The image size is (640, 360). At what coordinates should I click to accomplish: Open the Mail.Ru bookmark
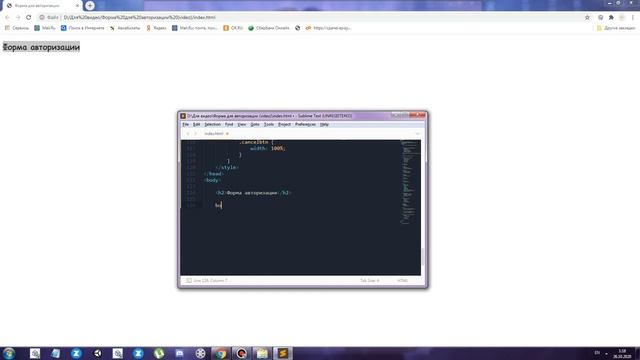click(x=45, y=28)
